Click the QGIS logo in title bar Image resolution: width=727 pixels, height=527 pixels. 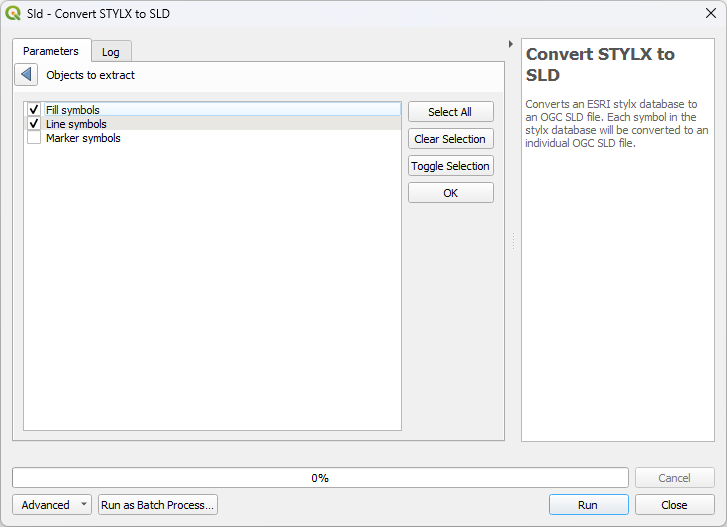(13, 13)
